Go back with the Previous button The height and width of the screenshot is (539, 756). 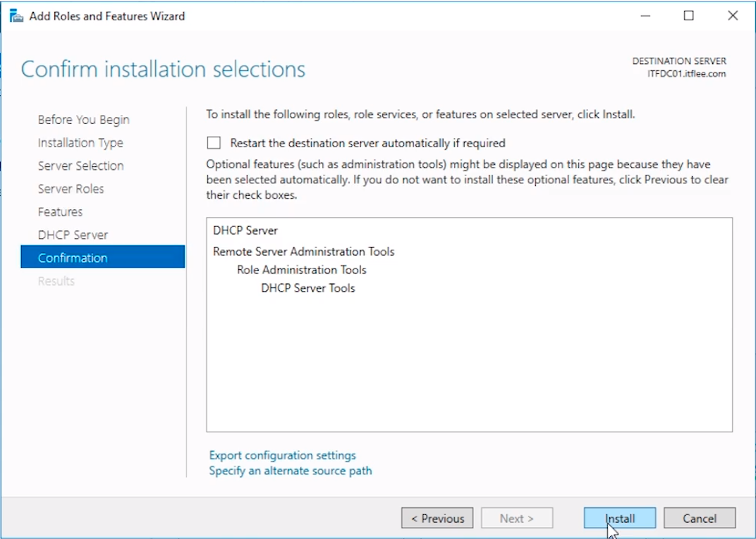point(437,519)
